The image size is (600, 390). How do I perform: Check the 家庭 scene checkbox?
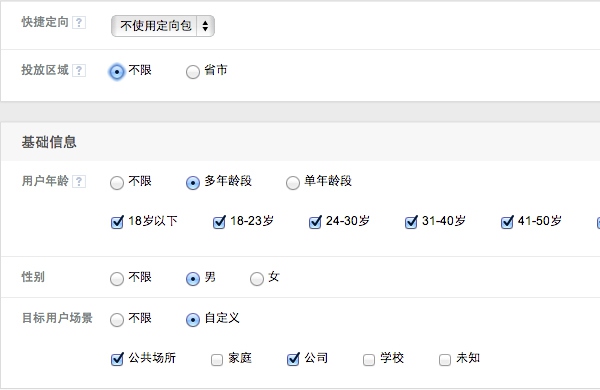coord(217,359)
